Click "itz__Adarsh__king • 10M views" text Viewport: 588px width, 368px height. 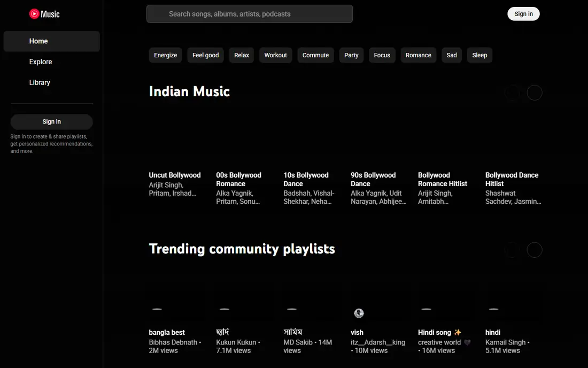click(378, 346)
